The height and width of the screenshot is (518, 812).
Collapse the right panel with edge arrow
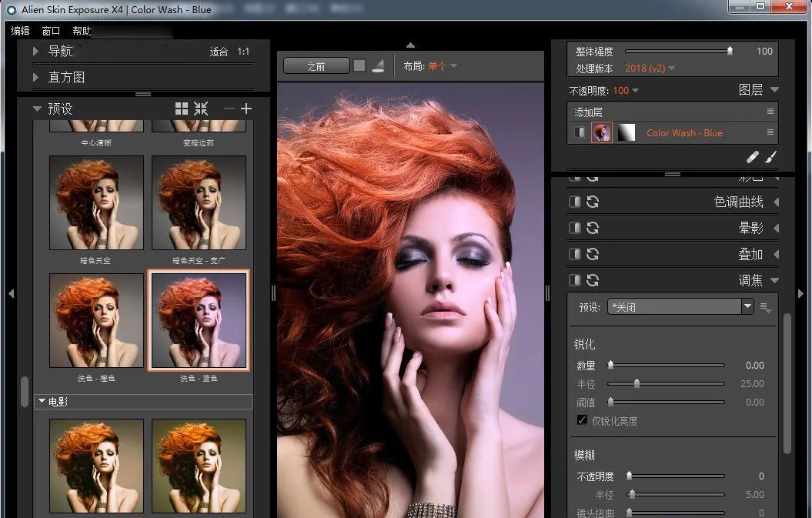pyautogui.click(x=800, y=293)
